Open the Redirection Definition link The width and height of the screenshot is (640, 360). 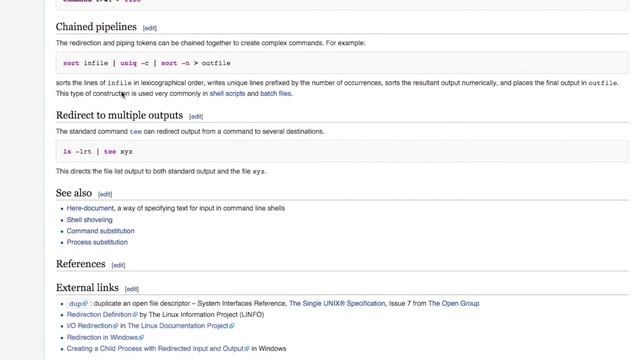coord(99,315)
